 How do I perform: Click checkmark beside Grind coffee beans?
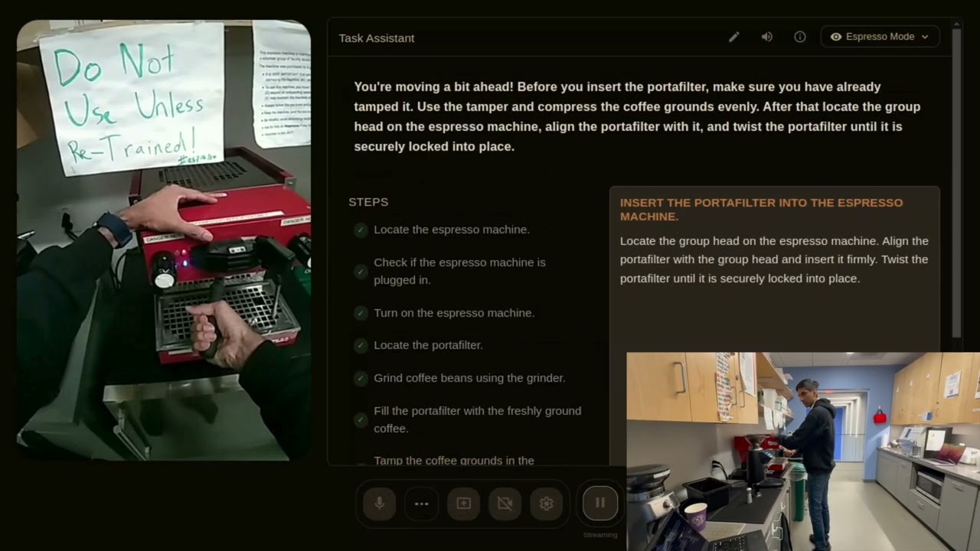tap(361, 378)
